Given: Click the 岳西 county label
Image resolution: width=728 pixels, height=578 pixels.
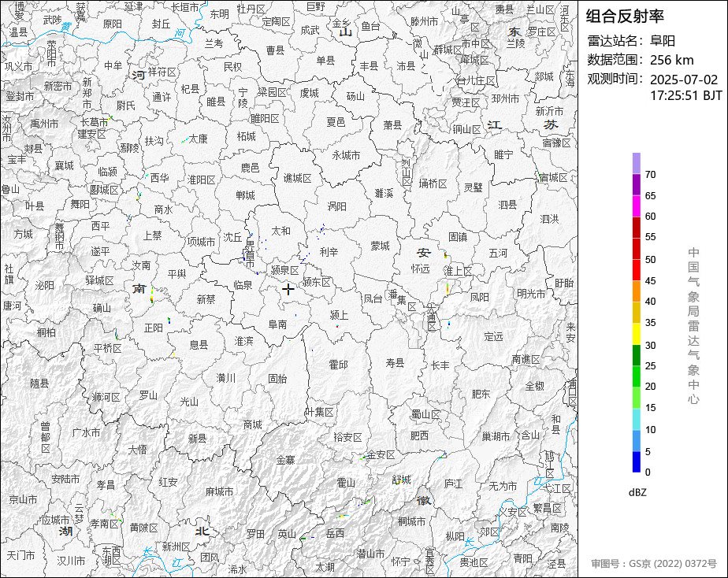Looking at the screenshot, I should coord(335,533).
